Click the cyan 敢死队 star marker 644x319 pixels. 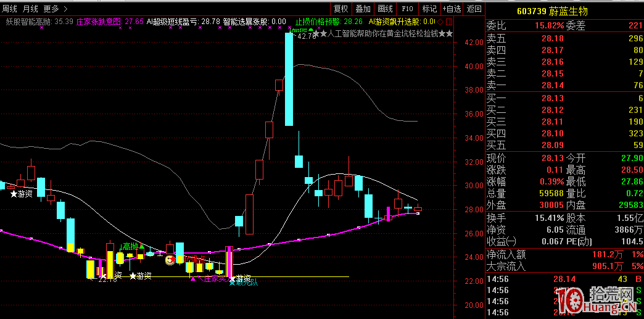tap(233, 283)
